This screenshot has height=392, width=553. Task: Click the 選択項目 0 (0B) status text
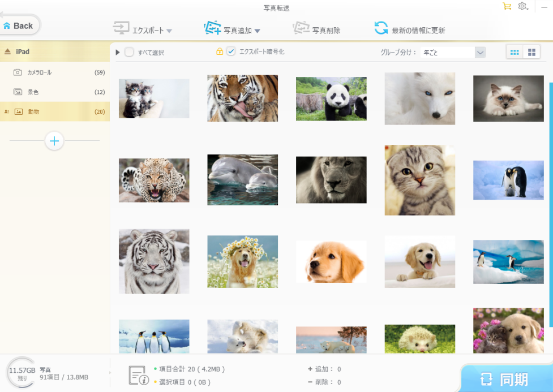point(185,382)
